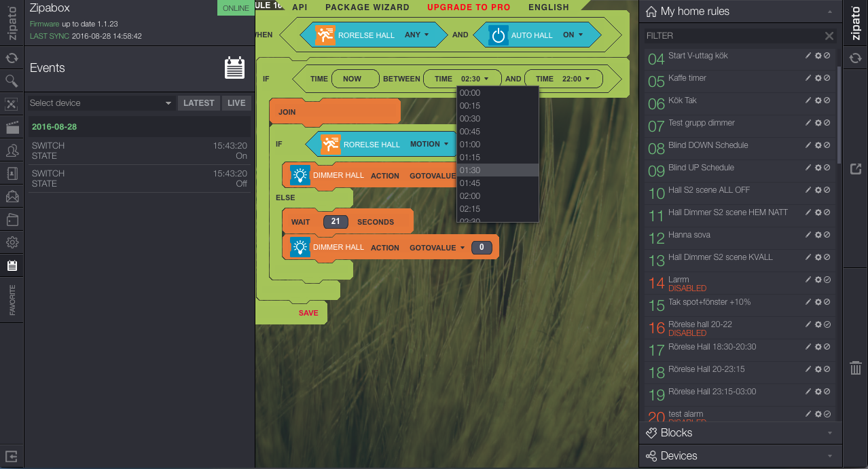
Task: Enable the disabled Larm rule
Action: click(x=827, y=280)
